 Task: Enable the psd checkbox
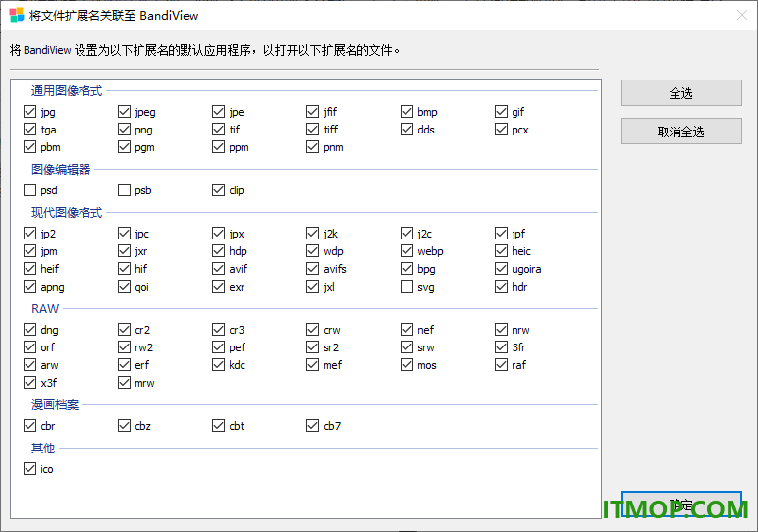[30, 189]
